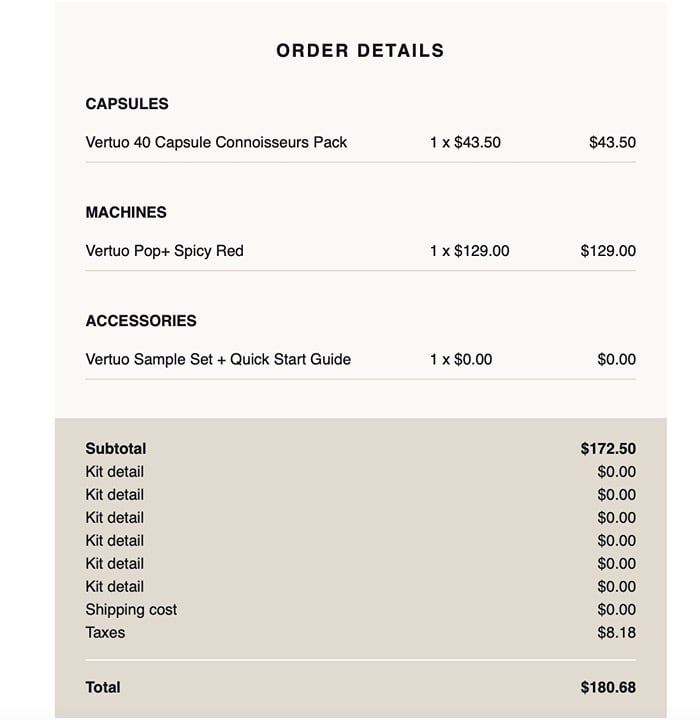The height and width of the screenshot is (720, 700).
Task: Click Vertuo Pop+ Spicy Red item name
Action: pyautogui.click(x=164, y=251)
